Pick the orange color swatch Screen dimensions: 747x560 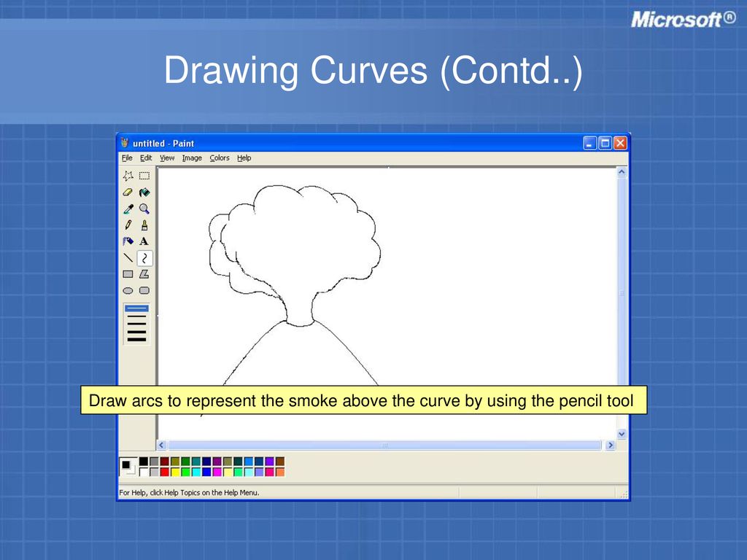279,472
